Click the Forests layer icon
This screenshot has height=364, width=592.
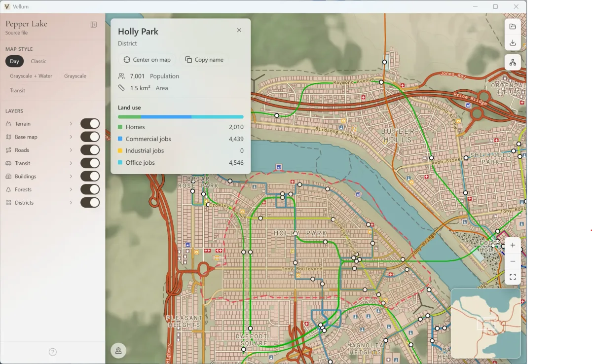pos(8,189)
